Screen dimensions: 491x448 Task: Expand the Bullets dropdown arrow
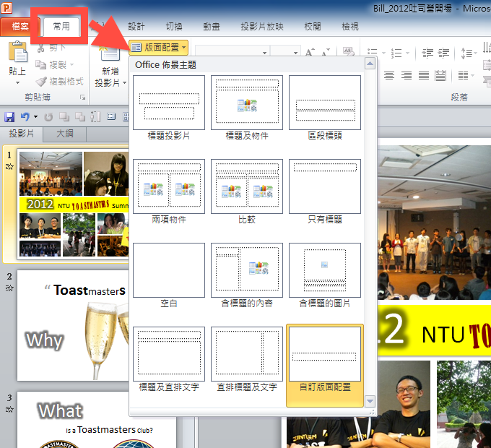[383, 53]
